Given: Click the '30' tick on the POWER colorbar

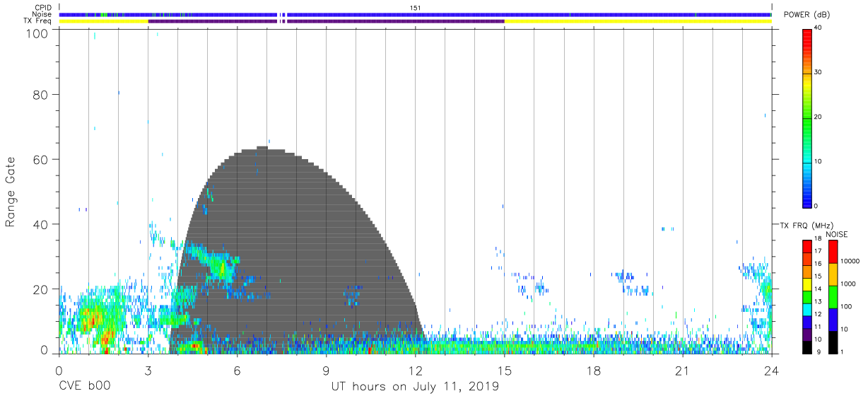Looking at the screenshot, I should [819, 72].
